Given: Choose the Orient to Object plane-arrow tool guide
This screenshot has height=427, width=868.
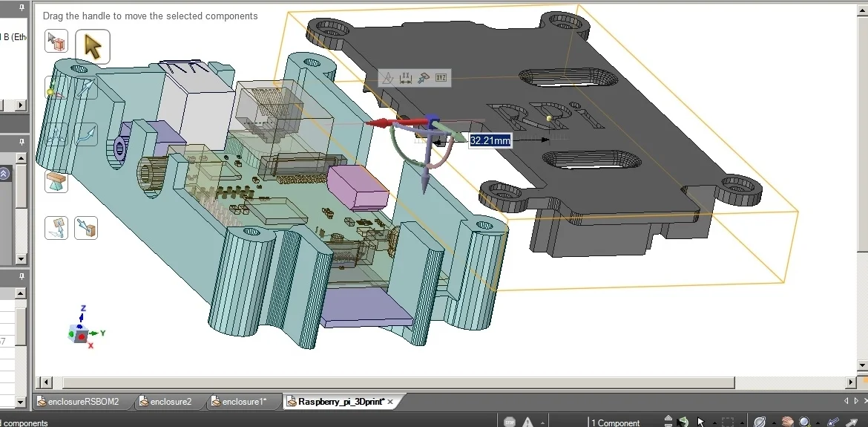Looking at the screenshot, I should [x=56, y=228].
